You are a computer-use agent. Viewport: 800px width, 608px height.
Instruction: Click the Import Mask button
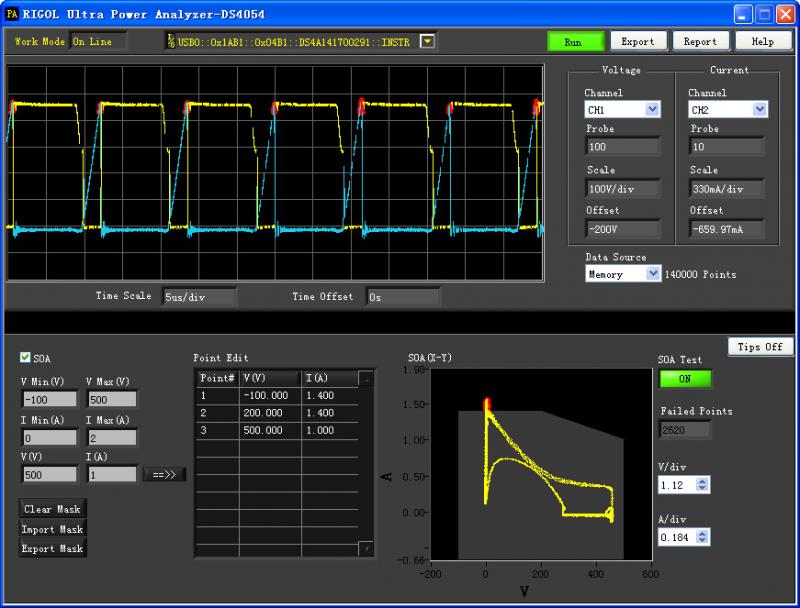pos(53,529)
